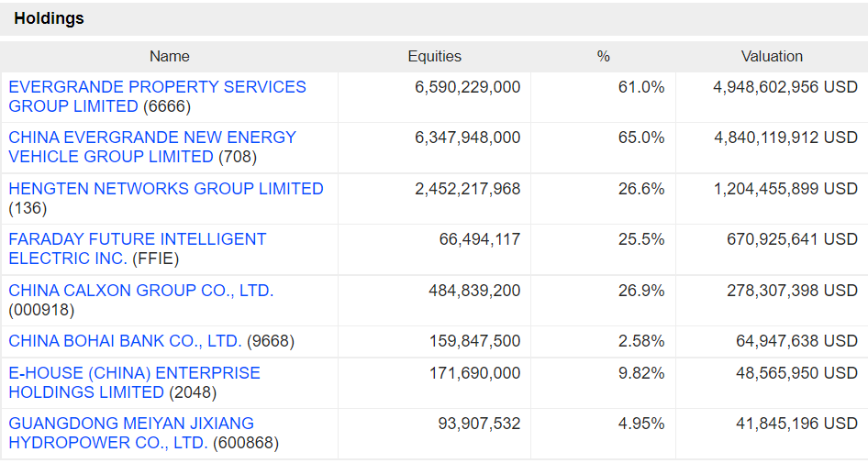Select equities value 159,847,500
The width and height of the screenshot is (868, 463).
475,341
